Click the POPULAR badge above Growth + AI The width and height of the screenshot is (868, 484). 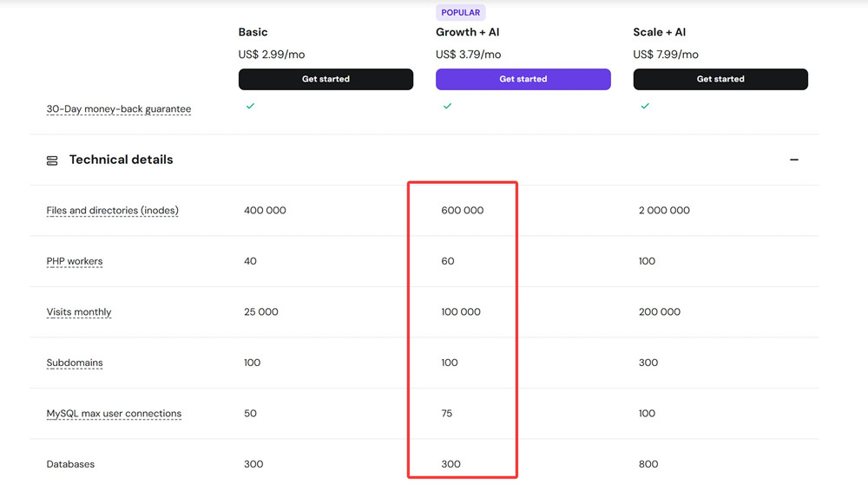click(461, 12)
